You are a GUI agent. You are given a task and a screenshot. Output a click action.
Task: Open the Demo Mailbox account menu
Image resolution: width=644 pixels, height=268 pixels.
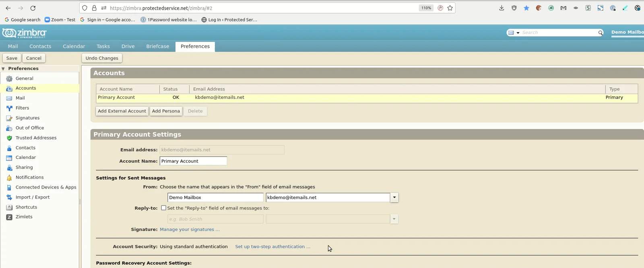click(627, 32)
